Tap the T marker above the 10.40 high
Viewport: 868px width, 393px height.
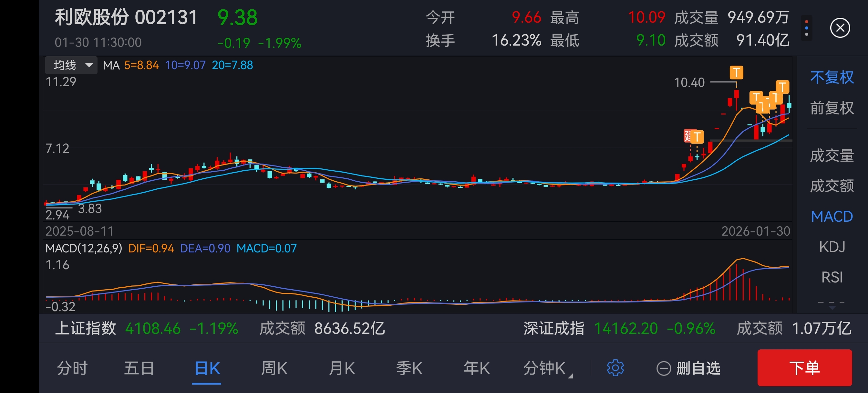click(736, 72)
